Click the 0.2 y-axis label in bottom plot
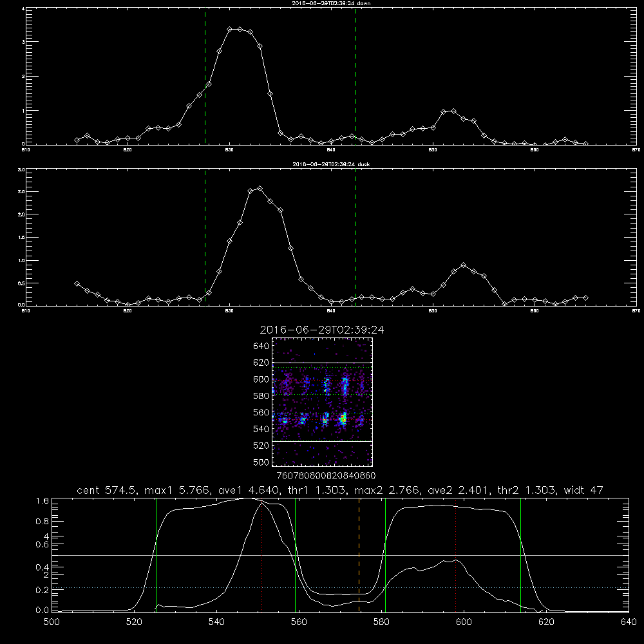Screen dimensions: 644x644 click(x=43, y=590)
